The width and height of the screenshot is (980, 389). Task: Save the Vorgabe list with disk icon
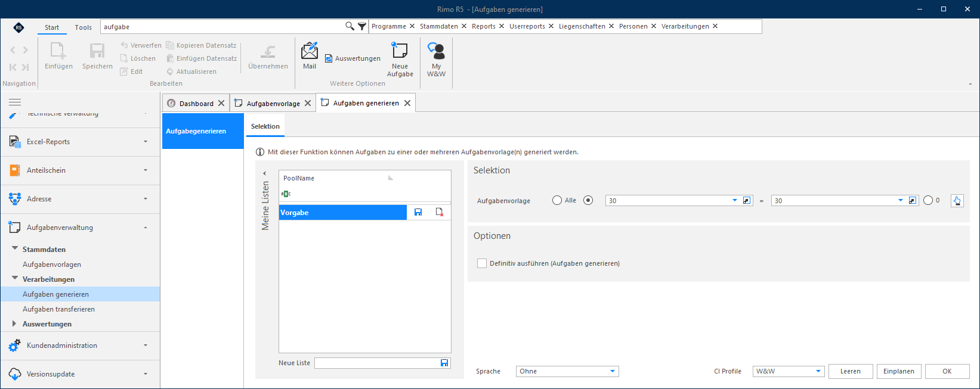point(418,212)
